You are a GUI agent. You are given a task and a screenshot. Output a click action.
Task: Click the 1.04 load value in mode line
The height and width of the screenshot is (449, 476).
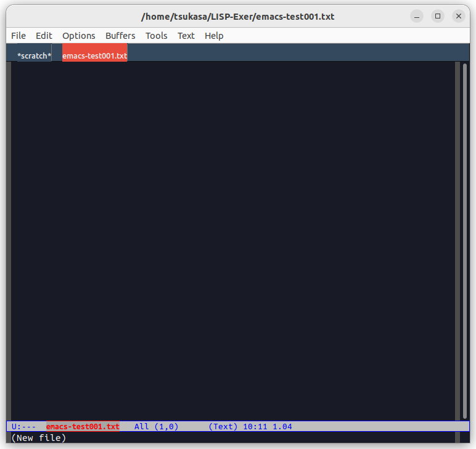[x=282, y=426]
